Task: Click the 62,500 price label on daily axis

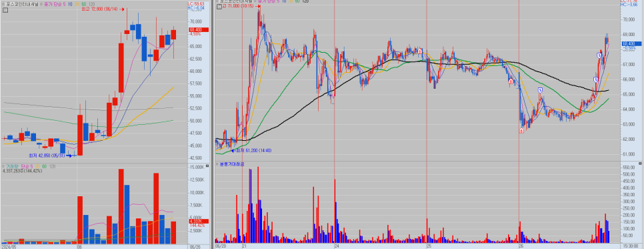Action: coord(196,59)
